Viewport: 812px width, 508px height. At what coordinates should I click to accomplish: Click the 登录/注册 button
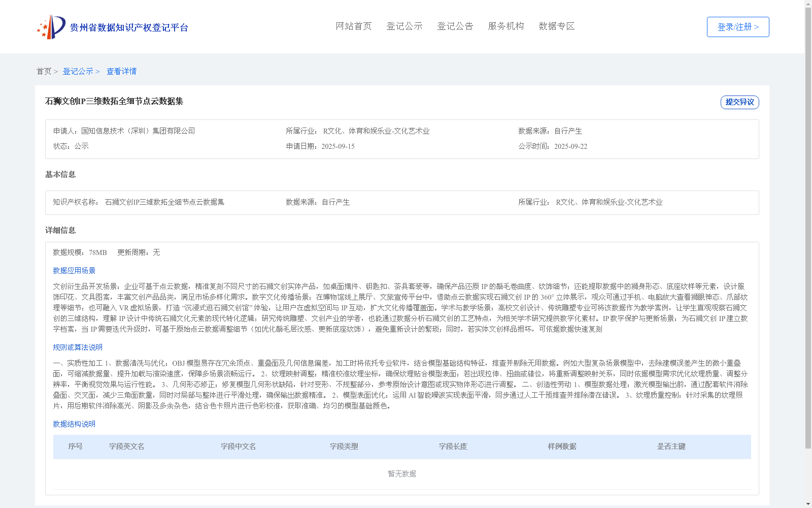tap(738, 27)
